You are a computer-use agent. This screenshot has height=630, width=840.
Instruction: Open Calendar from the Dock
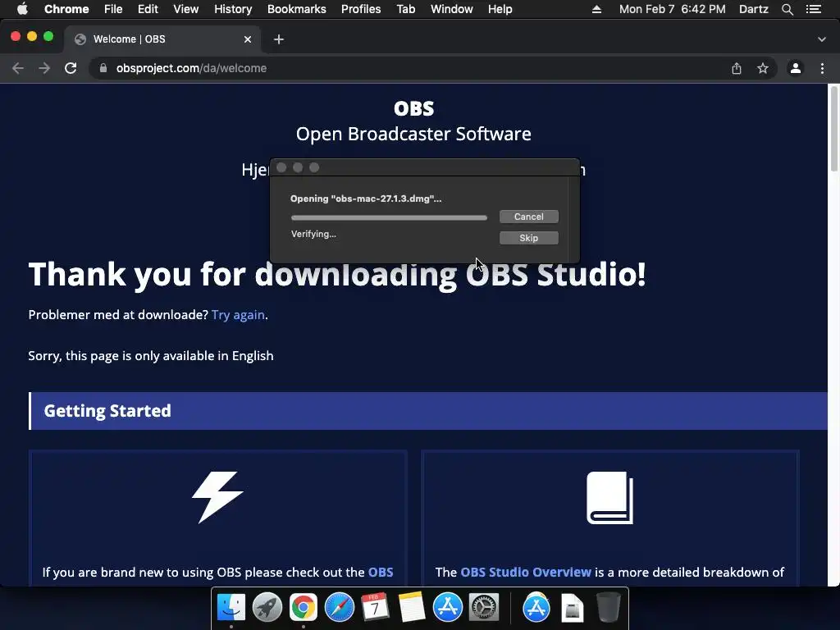click(375, 608)
